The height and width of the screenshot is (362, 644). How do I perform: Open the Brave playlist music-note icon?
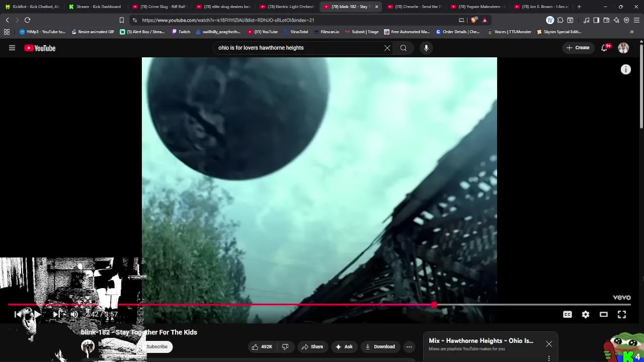pyautogui.click(x=587, y=20)
